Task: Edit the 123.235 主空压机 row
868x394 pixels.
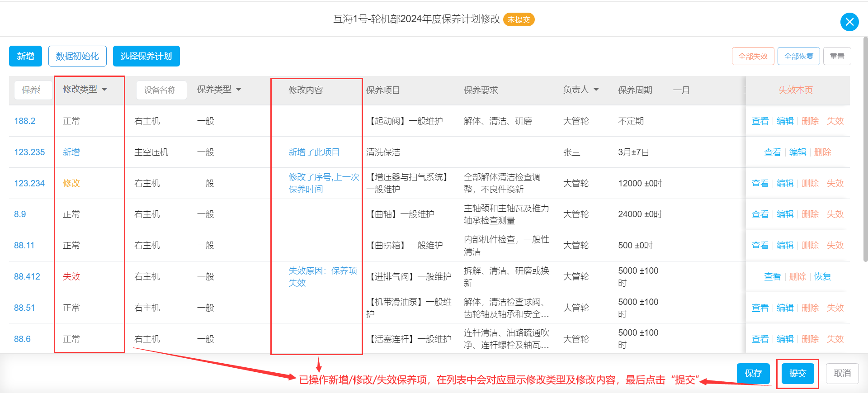Action: [x=797, y=152]
